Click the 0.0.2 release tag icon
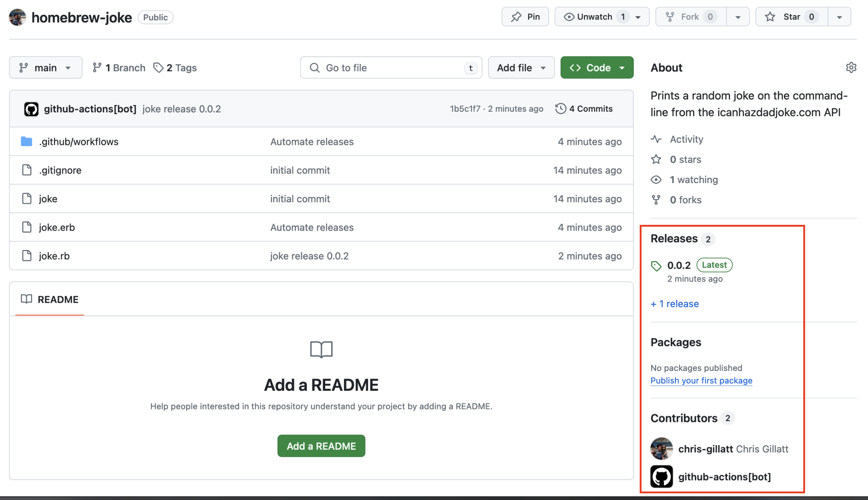This screenshot has width=868, height=500. [656, 266]
